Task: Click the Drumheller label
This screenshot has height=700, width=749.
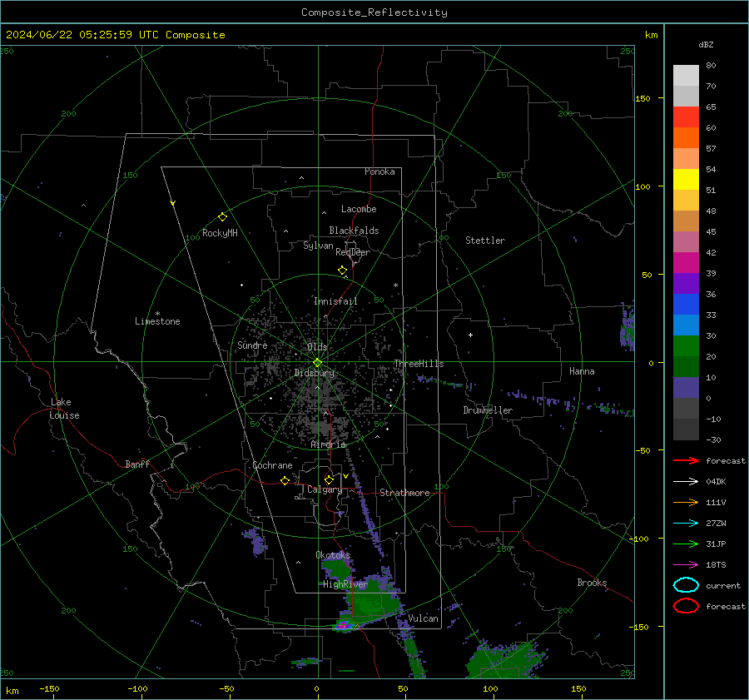Action: tap(488, 410)
